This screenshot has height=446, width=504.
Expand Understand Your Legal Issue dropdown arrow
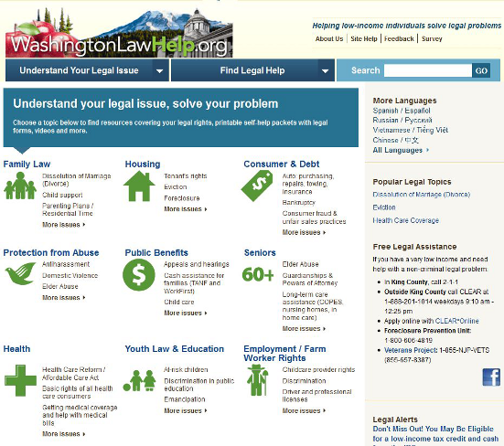click(x=159, y=71)
